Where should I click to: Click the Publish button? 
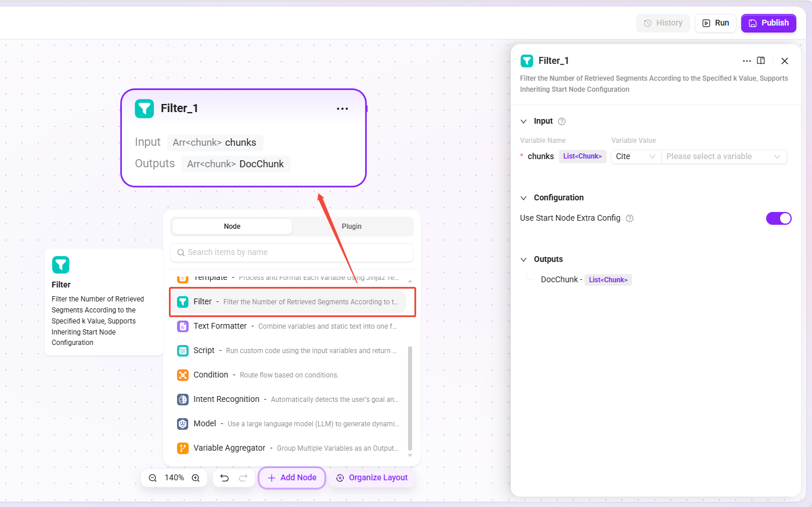tap(768, 23)
